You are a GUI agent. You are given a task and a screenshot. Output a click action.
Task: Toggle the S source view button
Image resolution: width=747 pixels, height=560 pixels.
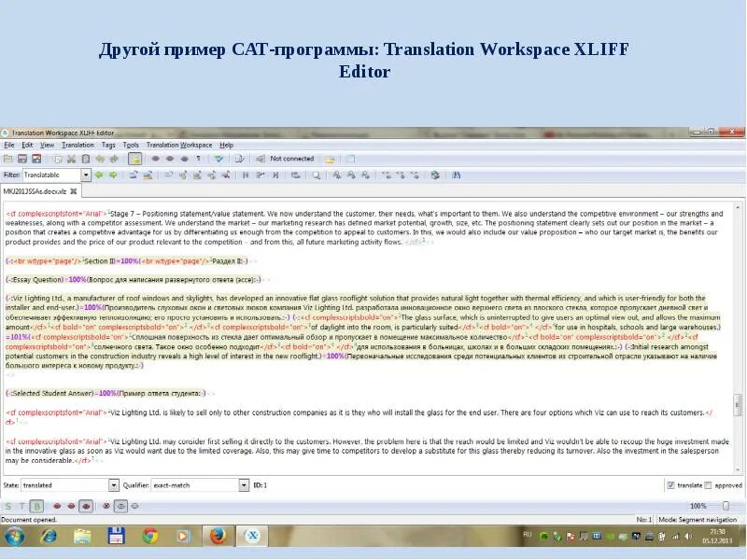(x=8, y=506)
